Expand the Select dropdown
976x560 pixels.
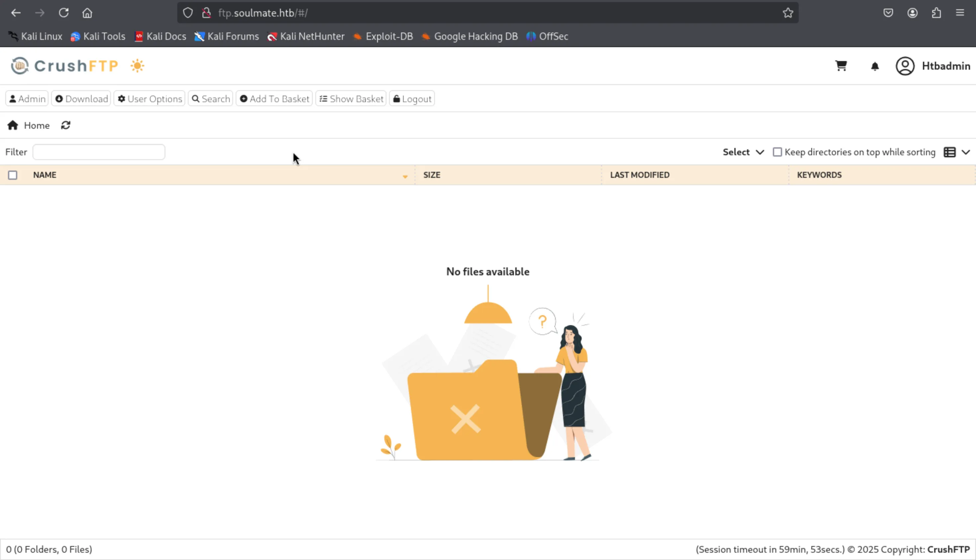coord(743,152)
